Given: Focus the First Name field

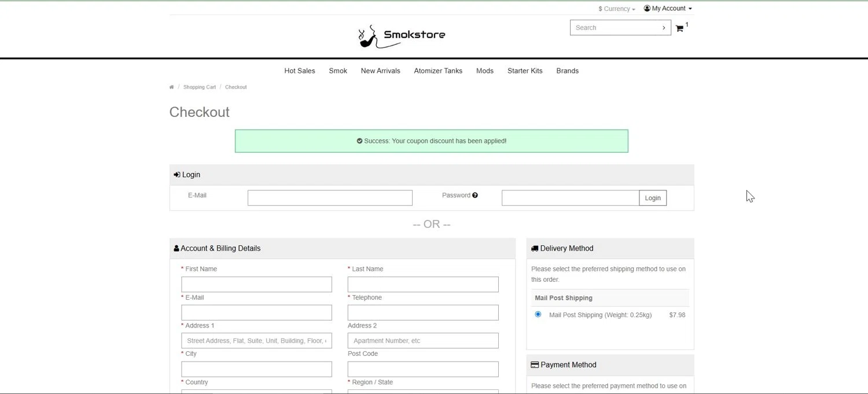Looking at the screenshot, I should point(256,285).
